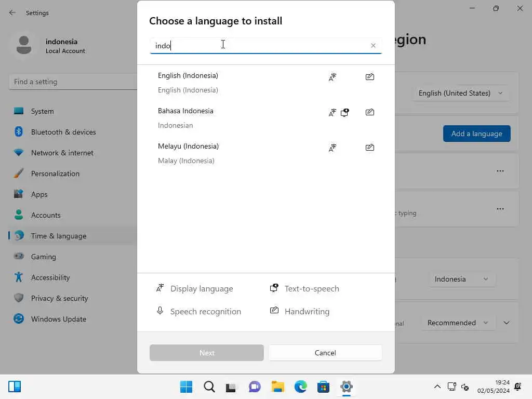Open Windows Update settings
The image size is (532, 399).
73,319
